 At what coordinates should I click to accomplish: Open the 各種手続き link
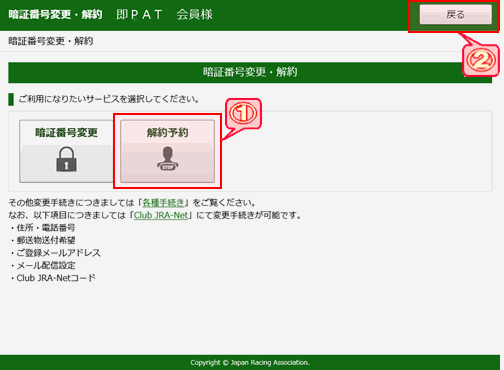[163, 203]
